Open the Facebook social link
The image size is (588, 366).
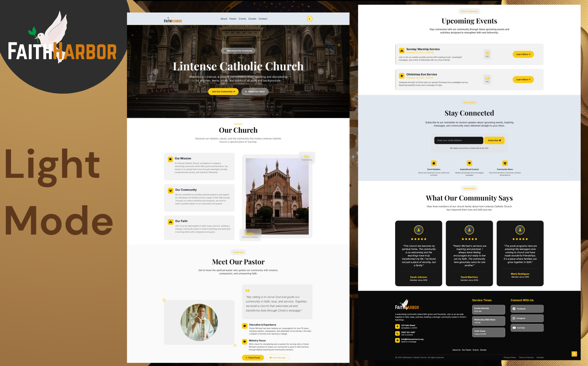coord(527,309)
